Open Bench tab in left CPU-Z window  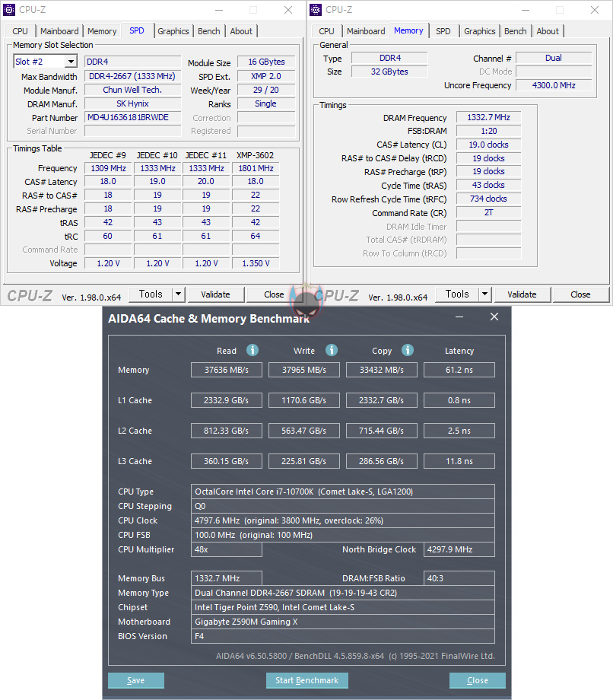tap(209, 31)
